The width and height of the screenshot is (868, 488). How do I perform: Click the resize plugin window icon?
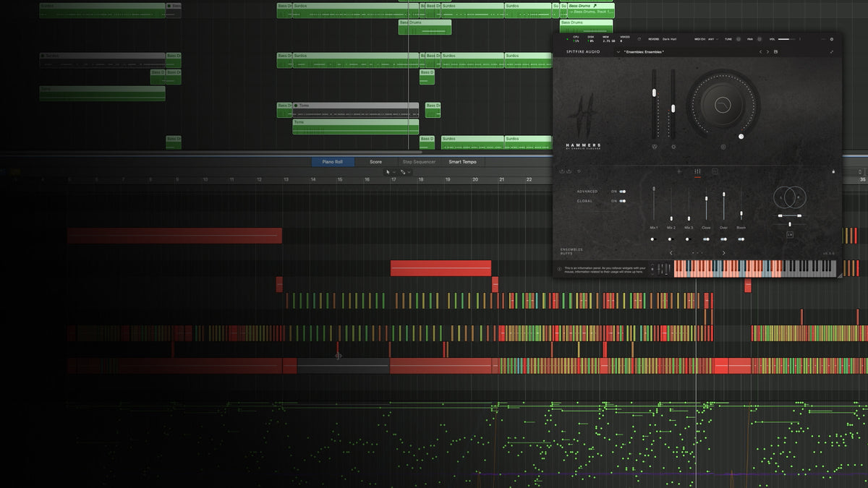[832, 52]
